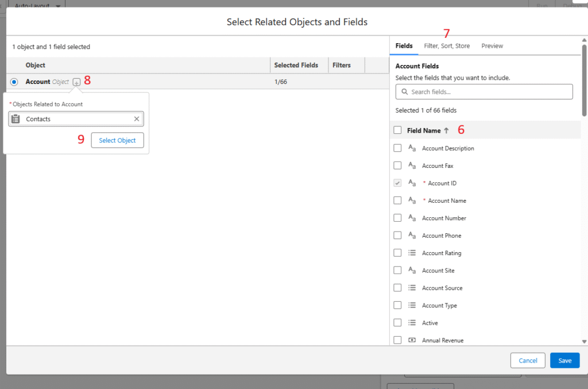Check the Active field checkbox

tap(397, 322)
